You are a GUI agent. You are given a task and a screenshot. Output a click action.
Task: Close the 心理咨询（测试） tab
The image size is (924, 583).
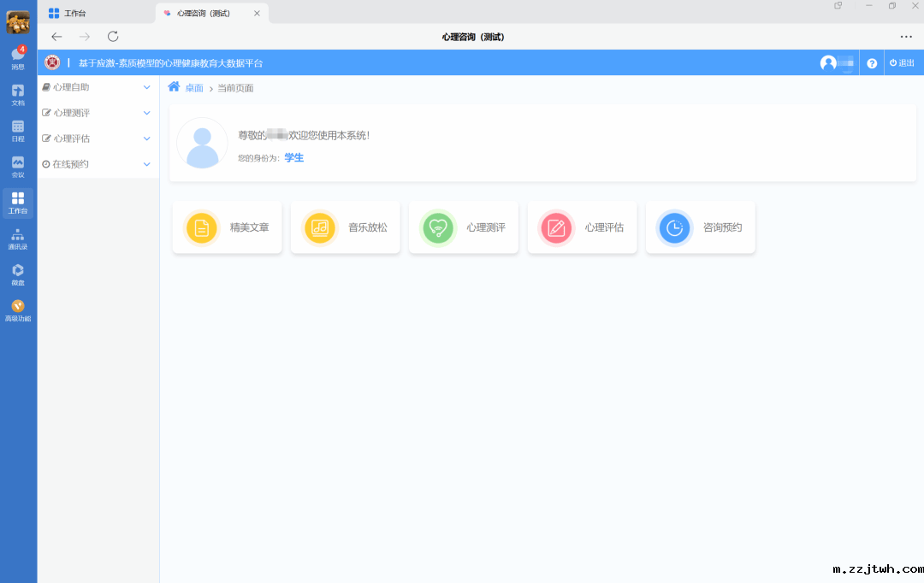tap(257, 14)
